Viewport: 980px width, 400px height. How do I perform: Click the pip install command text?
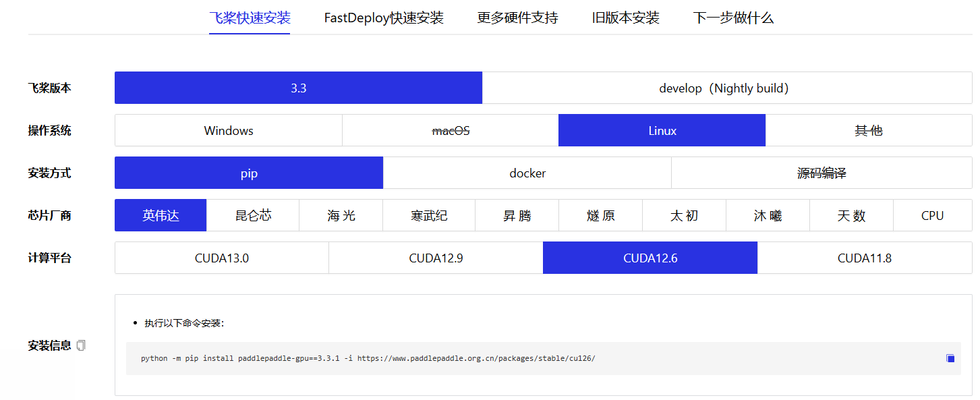click(x=368, y=358)
